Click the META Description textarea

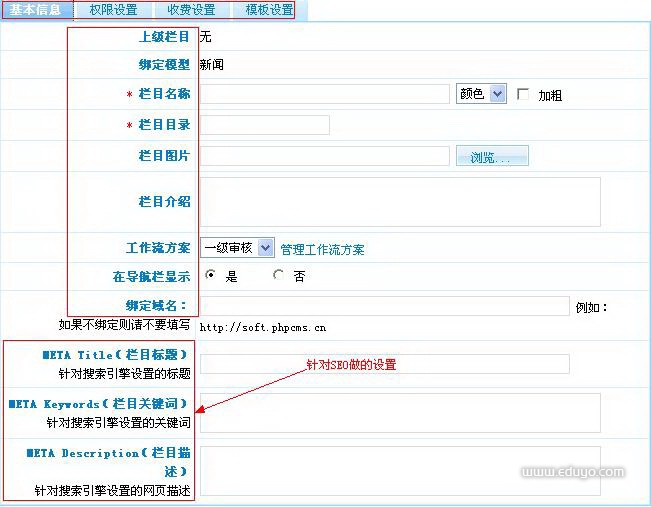(400, 470)
